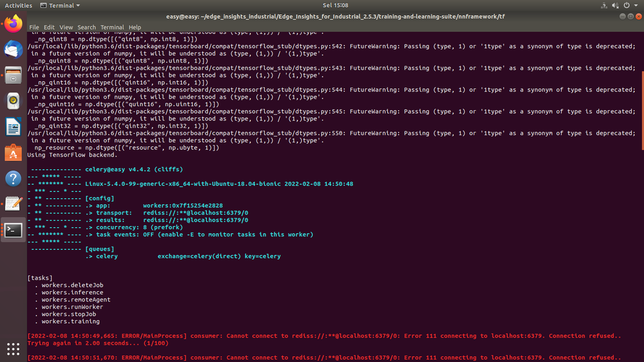Click the Activities button
Screen dimensions: 644x362
click(x=18, y=5)
